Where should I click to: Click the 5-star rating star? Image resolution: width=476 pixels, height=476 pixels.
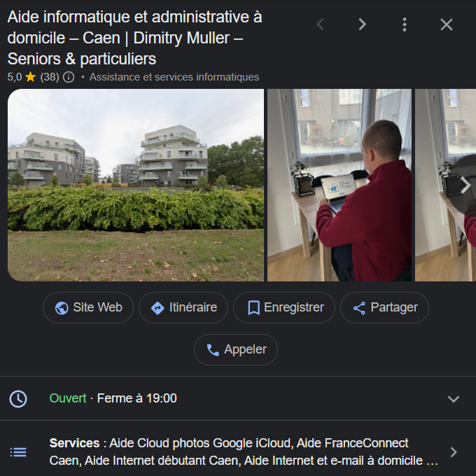30,77
